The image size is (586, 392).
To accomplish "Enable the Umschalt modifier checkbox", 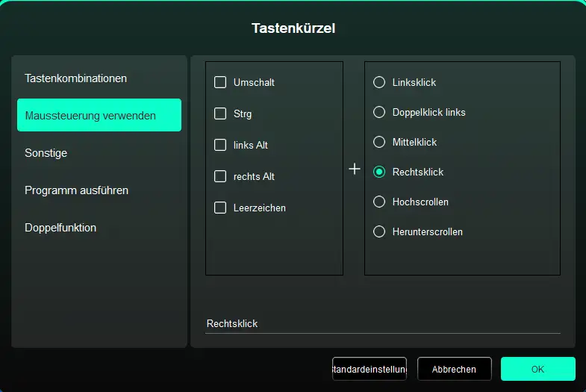I will pyautogui.click(x=220, y=82).
